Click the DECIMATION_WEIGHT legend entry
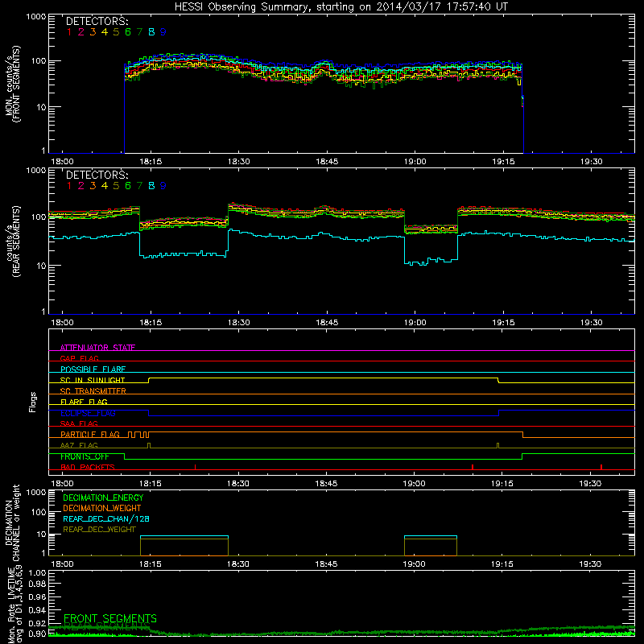Screen dimensions: 644x644 pyautogui.click(x=102, y=508)
